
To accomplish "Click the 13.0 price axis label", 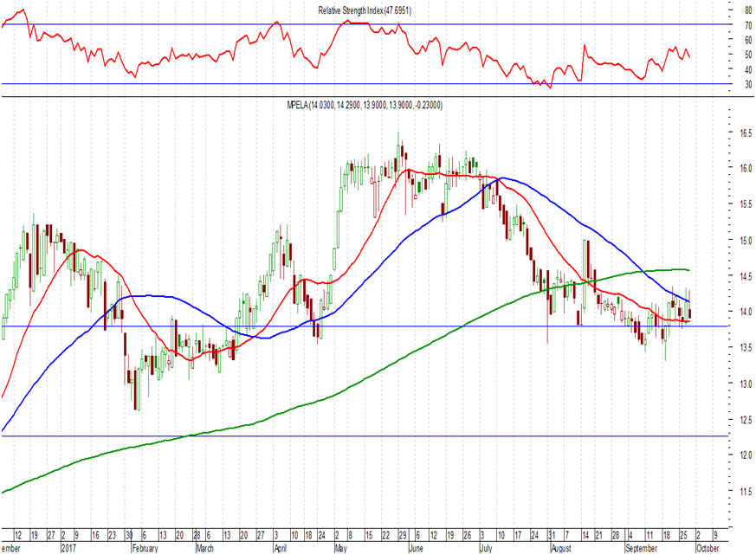I will tap(746, 384).
